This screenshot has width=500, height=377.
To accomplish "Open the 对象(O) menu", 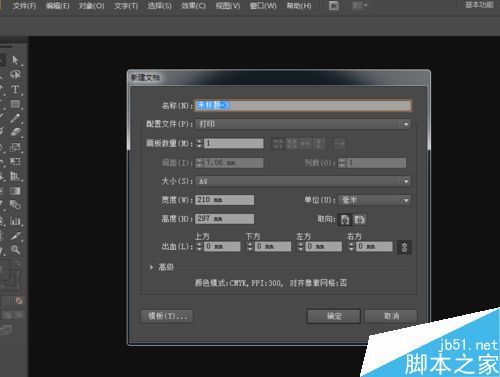I will click(91, 6).
